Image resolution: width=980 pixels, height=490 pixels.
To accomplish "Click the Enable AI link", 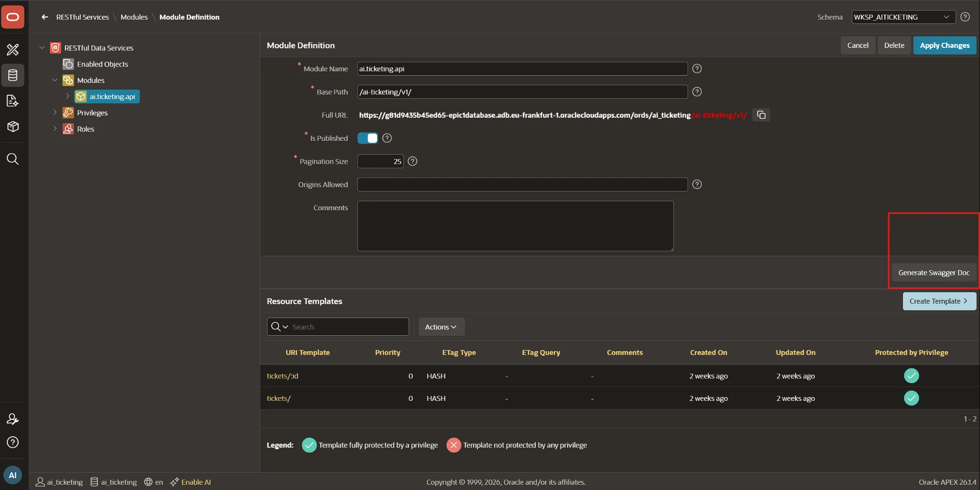I will (x=196, y=482).
